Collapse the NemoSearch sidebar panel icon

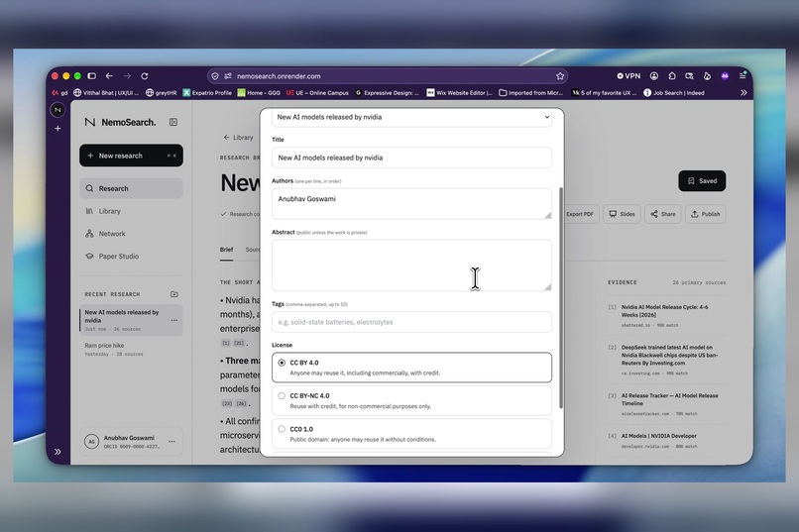tap(173, 122)
